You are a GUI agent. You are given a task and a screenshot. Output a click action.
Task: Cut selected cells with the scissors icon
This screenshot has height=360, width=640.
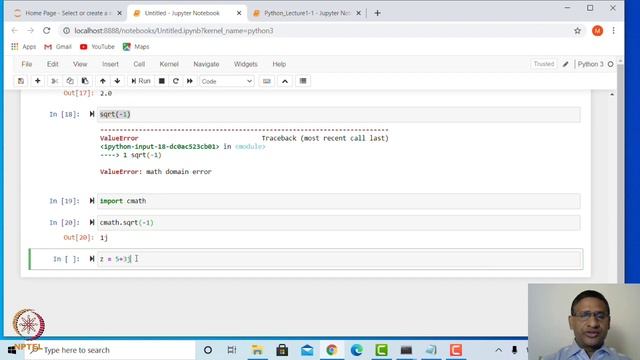54,81
